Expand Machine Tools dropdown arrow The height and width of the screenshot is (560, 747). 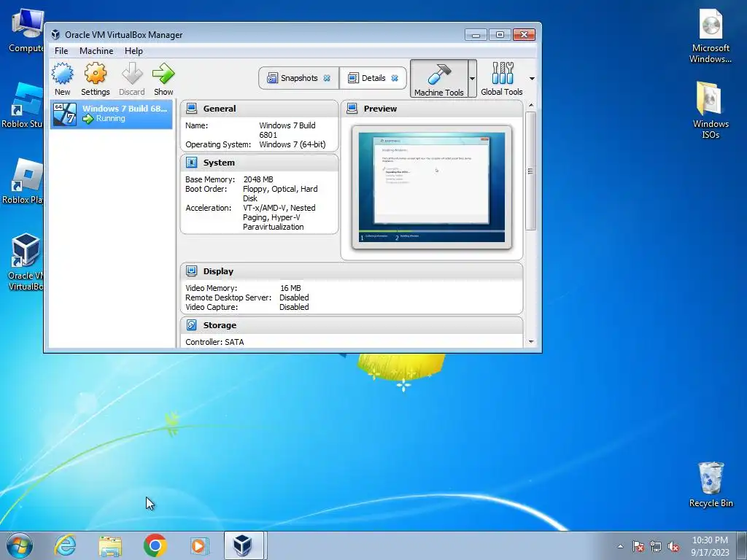click(x=472, y=79)
